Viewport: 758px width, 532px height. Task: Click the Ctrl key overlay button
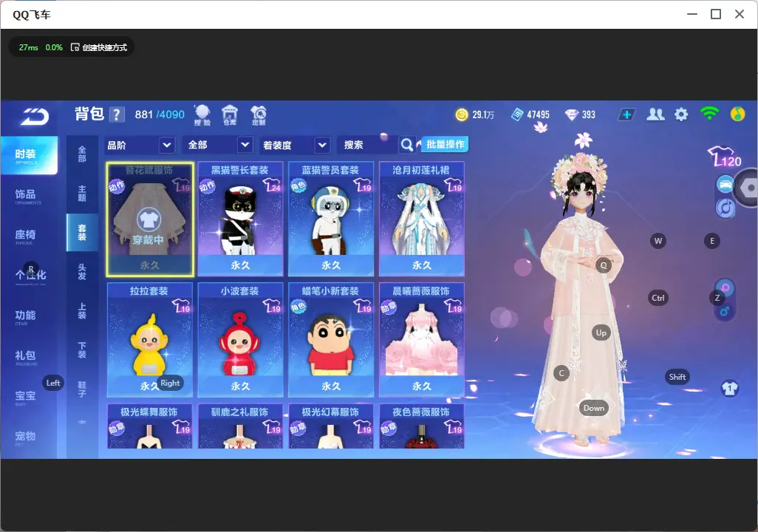click(x=658, y=298)
